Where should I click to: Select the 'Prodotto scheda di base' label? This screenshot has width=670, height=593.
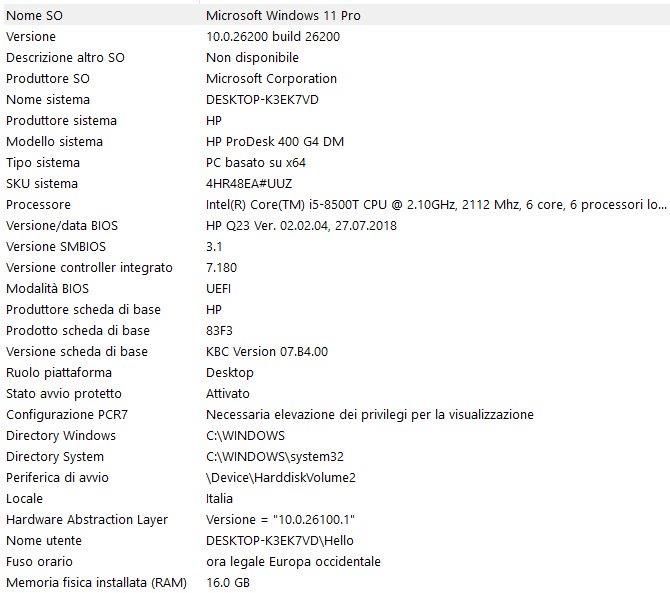pos(78,330)
